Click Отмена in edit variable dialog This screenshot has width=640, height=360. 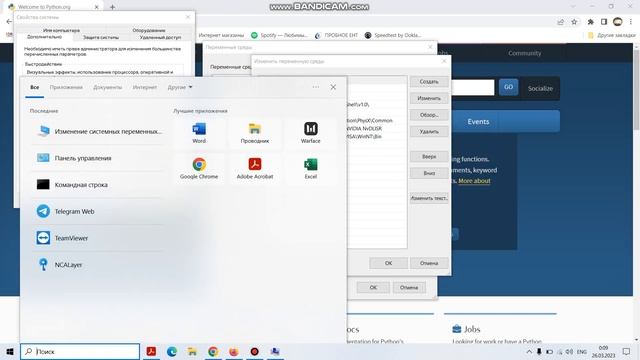[429, 263]
